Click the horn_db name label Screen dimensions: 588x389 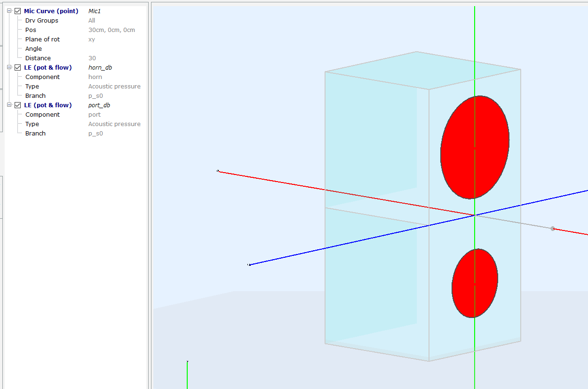pyautogui.click(x=100, y=67)
